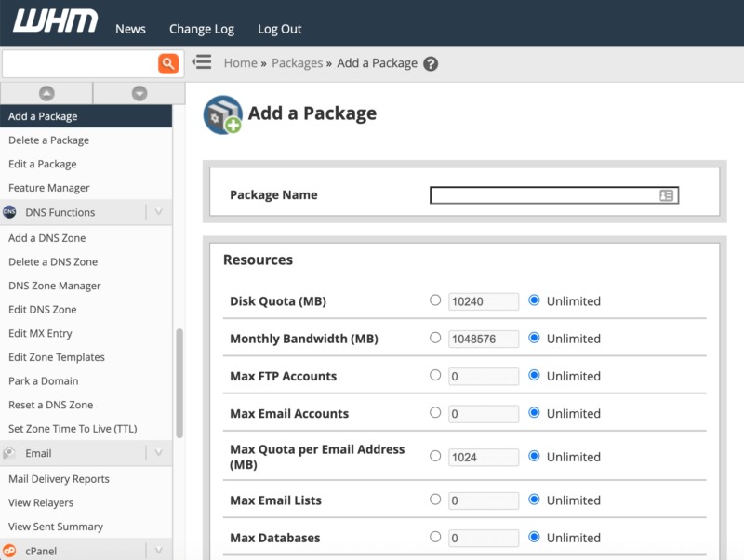
Task: Open the Change Log menu item
Action: tap(202, 29)
